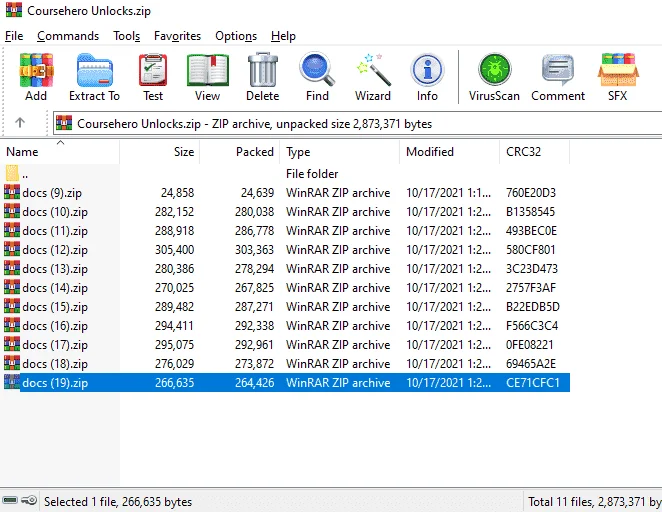Sort by the Type column header

point(339,152)
